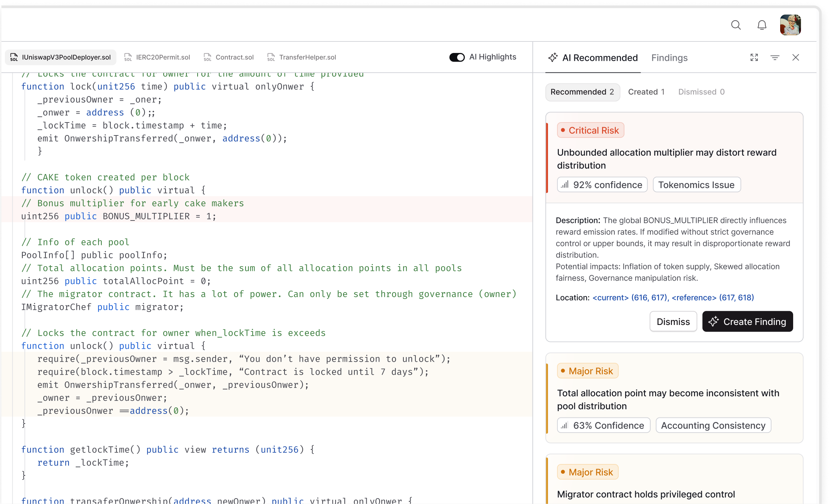
Task: Click the signal bars icon in 92% confidence
Action: click(565, 185)
